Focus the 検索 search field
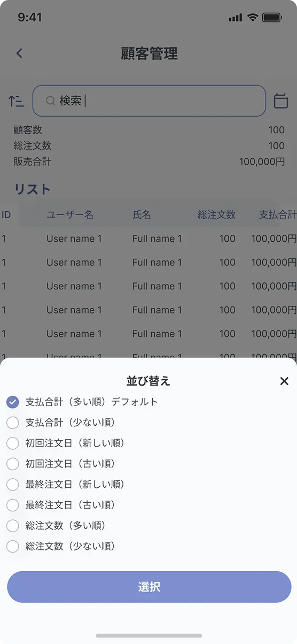297x644 pixels. tap(149, 101)
